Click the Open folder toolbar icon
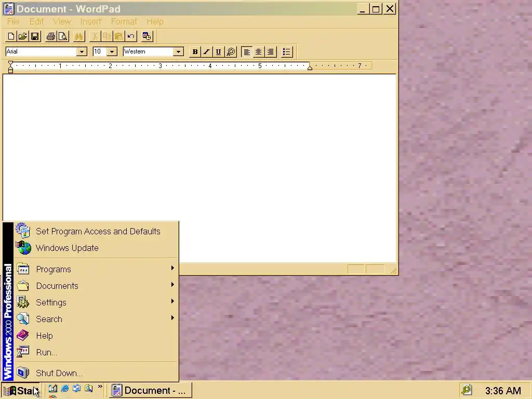This screenshot has height=399, width=532. (x=23, y=36)
